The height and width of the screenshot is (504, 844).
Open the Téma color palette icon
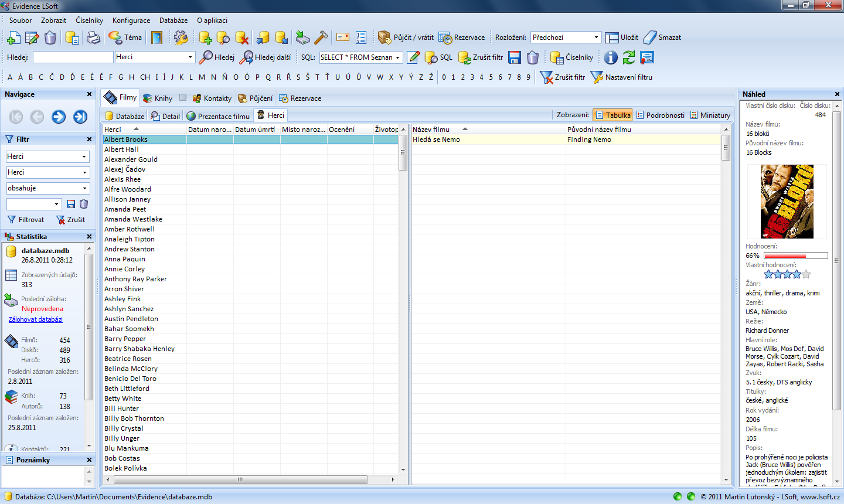[115, 38]
